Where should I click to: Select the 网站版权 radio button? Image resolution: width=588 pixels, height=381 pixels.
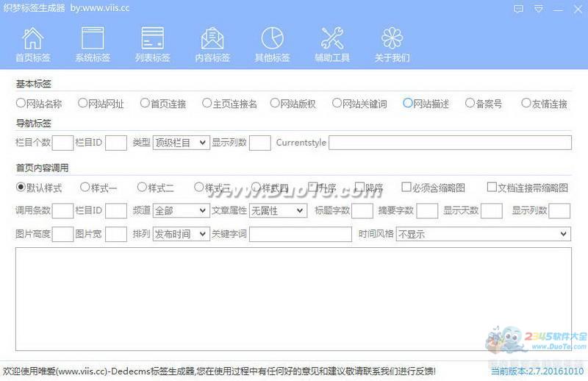275,103
